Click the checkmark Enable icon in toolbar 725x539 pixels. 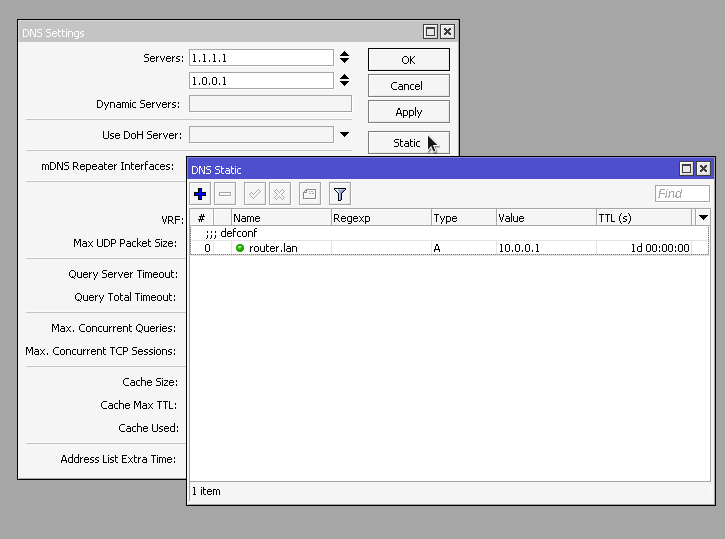point(254,194)
